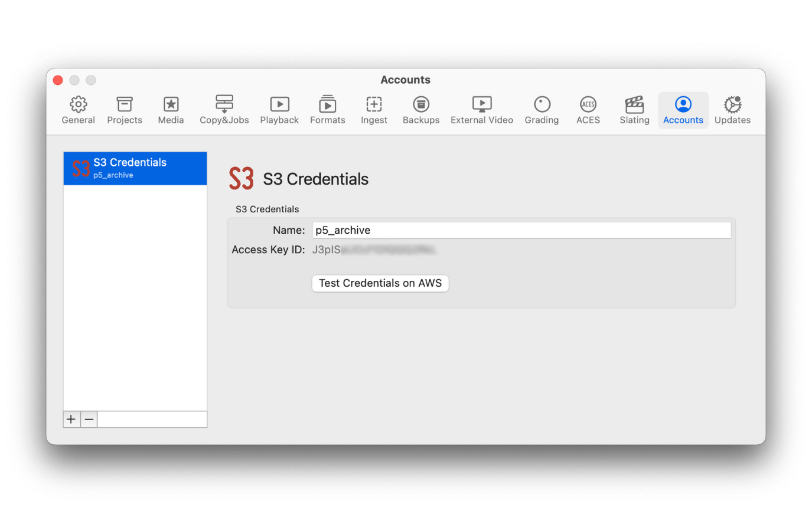Viewport: 812px width, 531px height.
Task: Open External Video settings
Action: (481, 110)
